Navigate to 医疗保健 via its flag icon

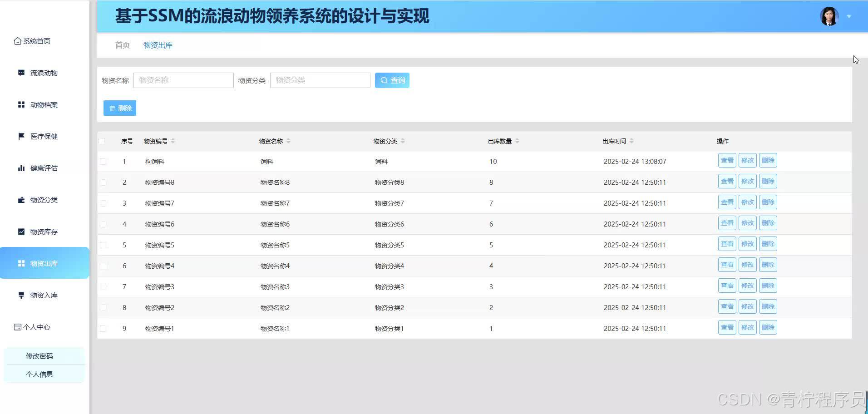tap(44, 136)
